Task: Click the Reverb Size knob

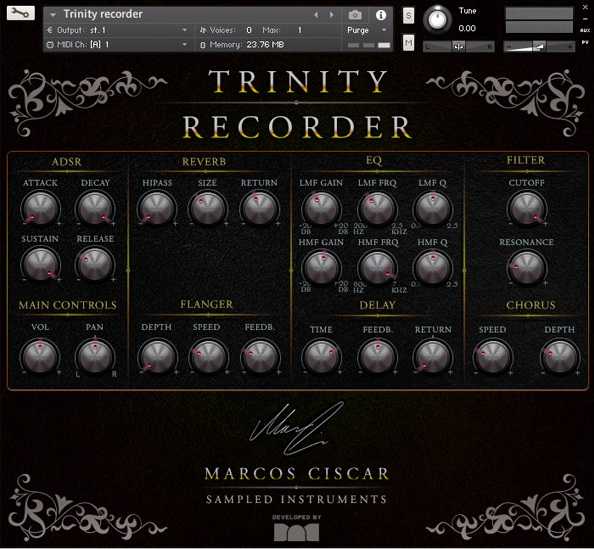Action: [x=207, y=208]
